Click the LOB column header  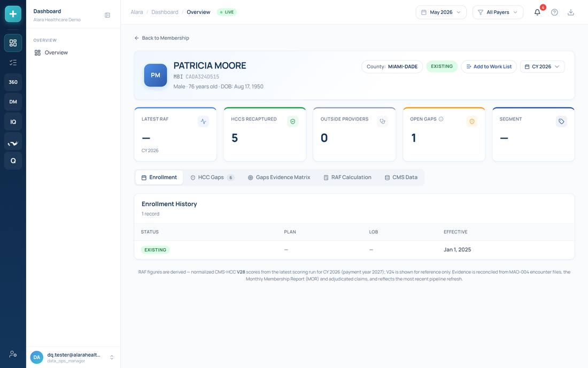(373, 232)
